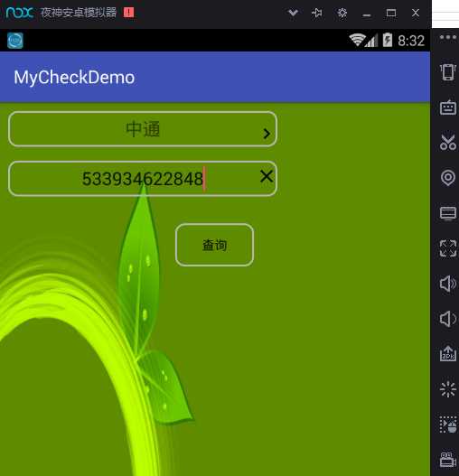Click the loading-spinner cleanup sidebar icon
This screenshot has height=476, width=459.
[448, 389]
